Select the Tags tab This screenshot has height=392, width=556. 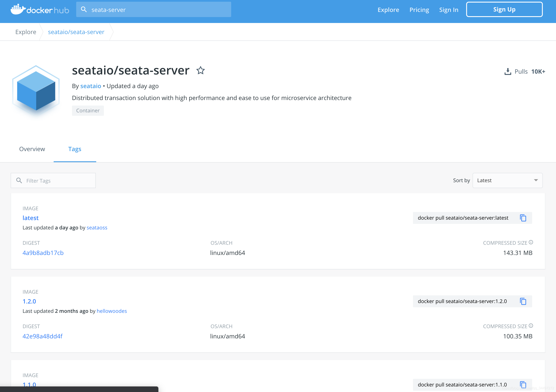pos(75,149)
